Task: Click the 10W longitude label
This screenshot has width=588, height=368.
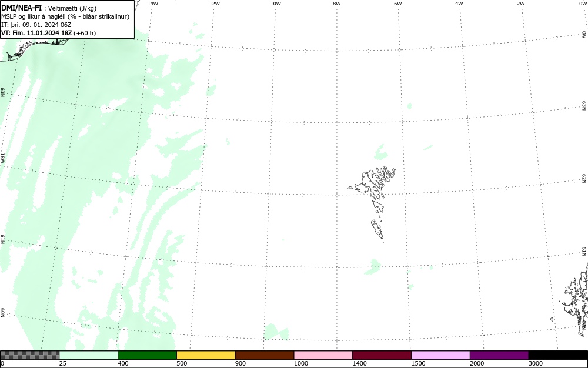Action: (276, 4)
